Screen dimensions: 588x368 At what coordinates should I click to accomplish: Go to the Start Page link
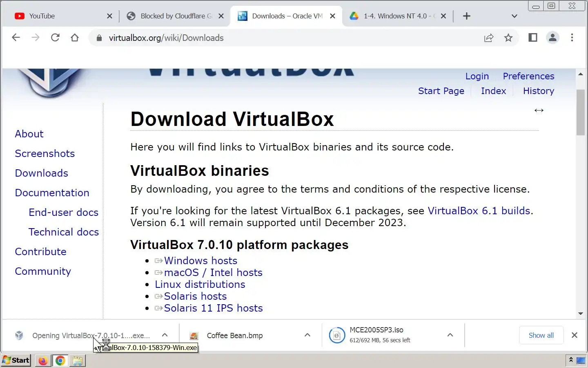click(x=441, y=91)
